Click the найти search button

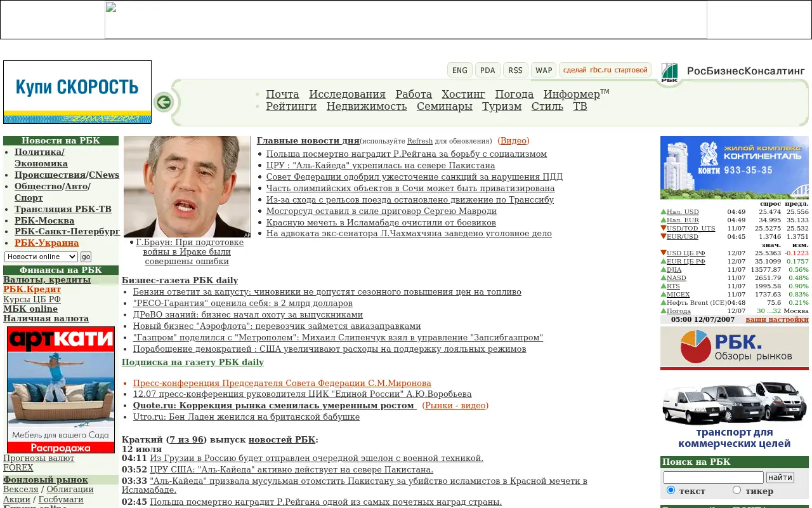point(780,477)
